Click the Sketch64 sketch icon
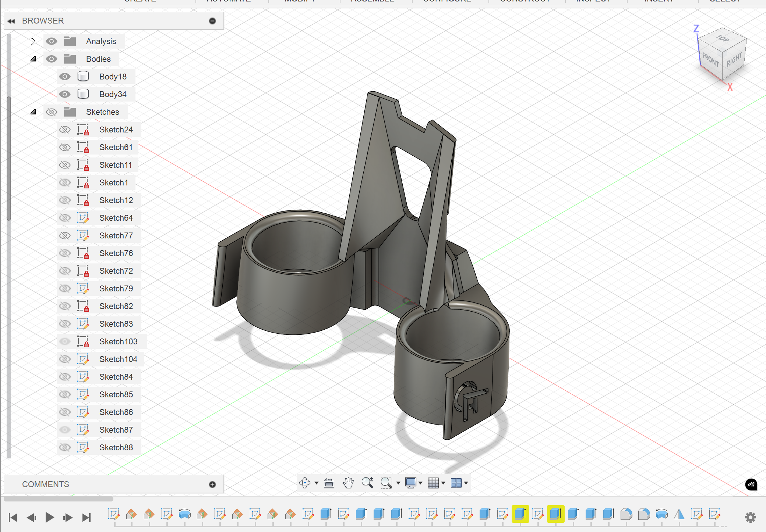 (x=83, y=218)
